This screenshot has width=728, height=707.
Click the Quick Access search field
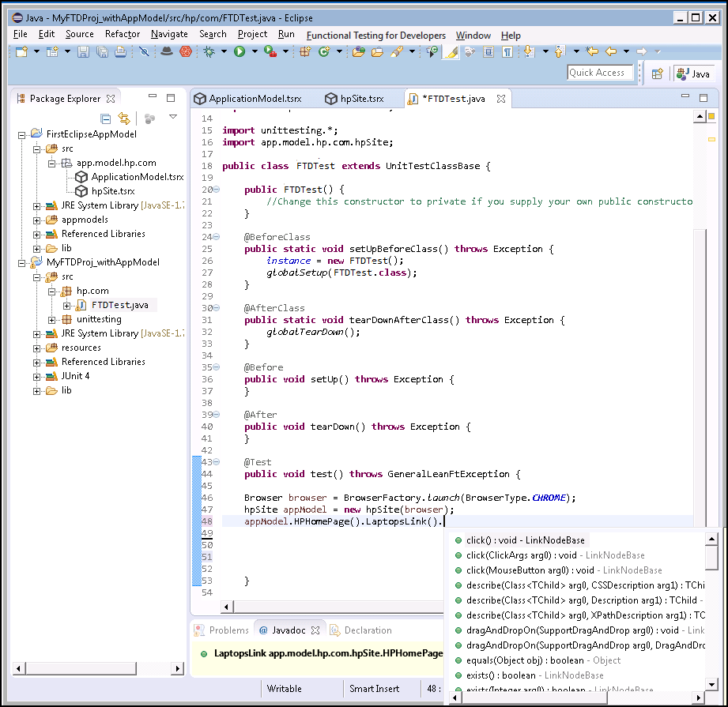point(600,73)
